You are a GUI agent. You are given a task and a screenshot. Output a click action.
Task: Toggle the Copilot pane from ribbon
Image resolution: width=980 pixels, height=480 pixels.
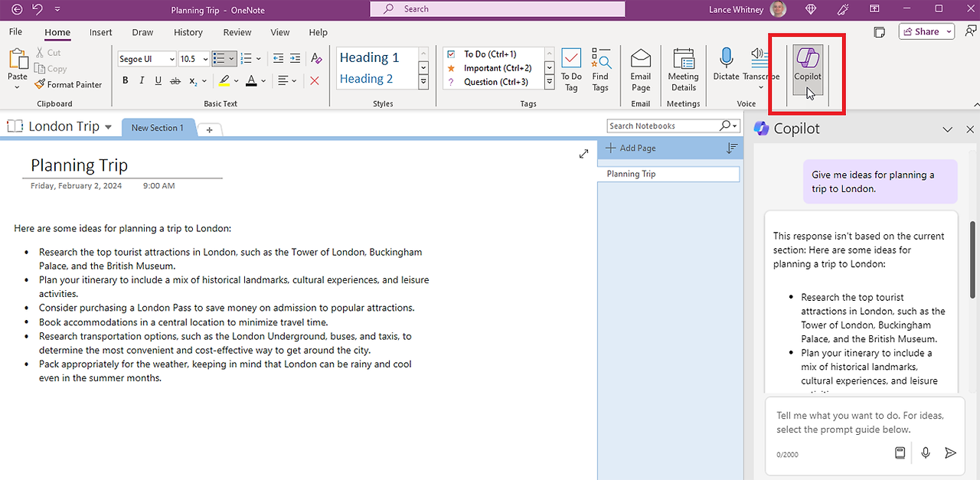(807, 70)
